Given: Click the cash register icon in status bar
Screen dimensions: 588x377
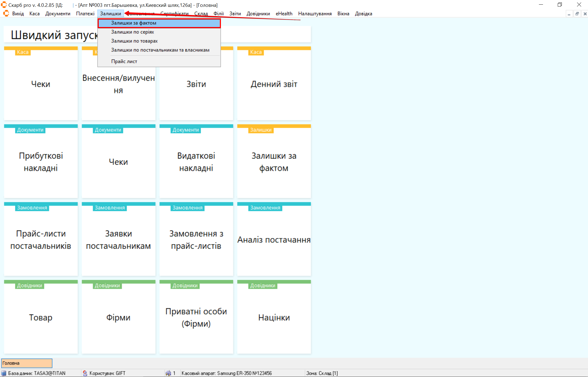Looking at the screenshot, I should (x=168, y=373).
